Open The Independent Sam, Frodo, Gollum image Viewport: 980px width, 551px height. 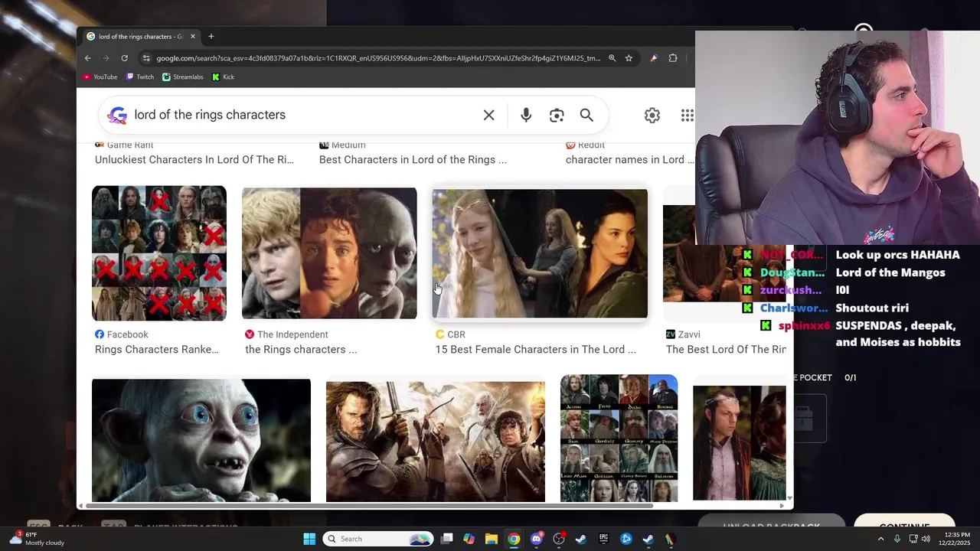(x=329, y=253)
